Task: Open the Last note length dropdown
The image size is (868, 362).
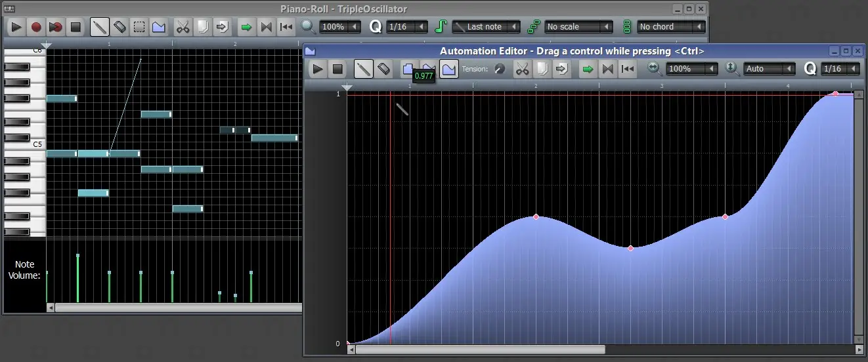Action: 486,27
